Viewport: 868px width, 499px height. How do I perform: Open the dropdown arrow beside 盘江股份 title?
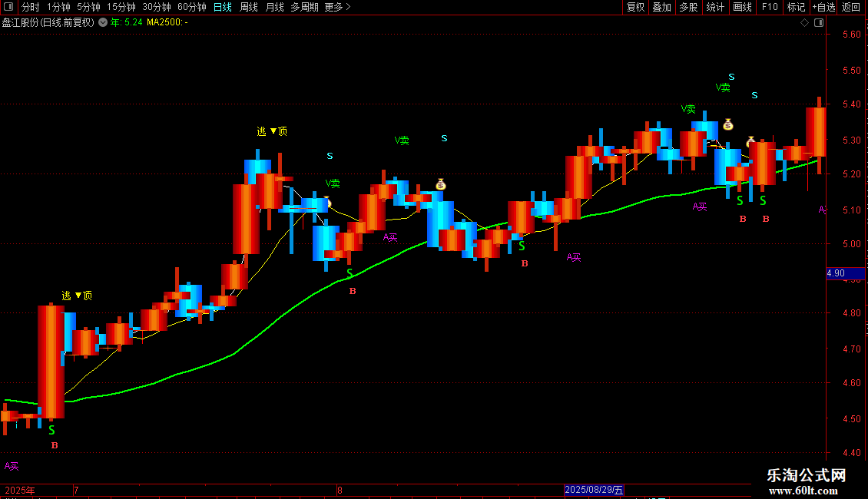(x=103, y=22)
